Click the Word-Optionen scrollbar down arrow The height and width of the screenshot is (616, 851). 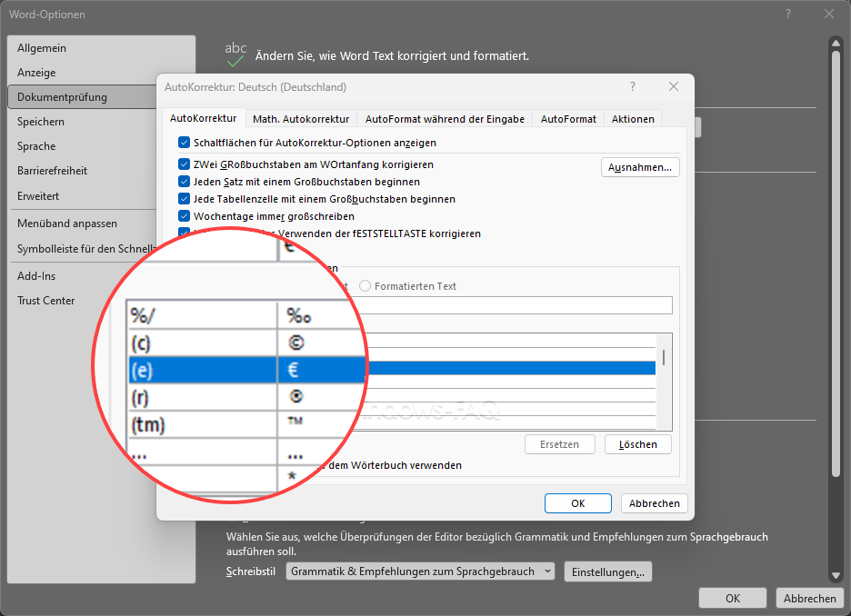pos(836,575)
